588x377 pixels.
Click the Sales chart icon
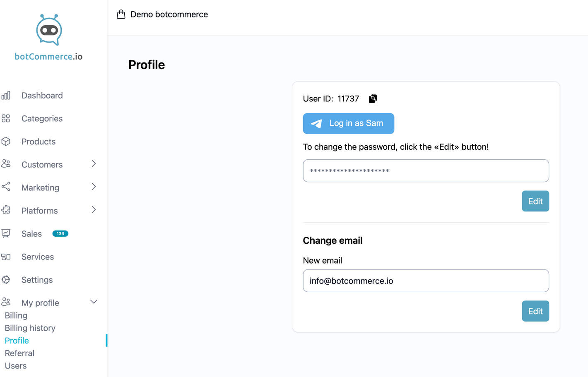pos(6,233)
